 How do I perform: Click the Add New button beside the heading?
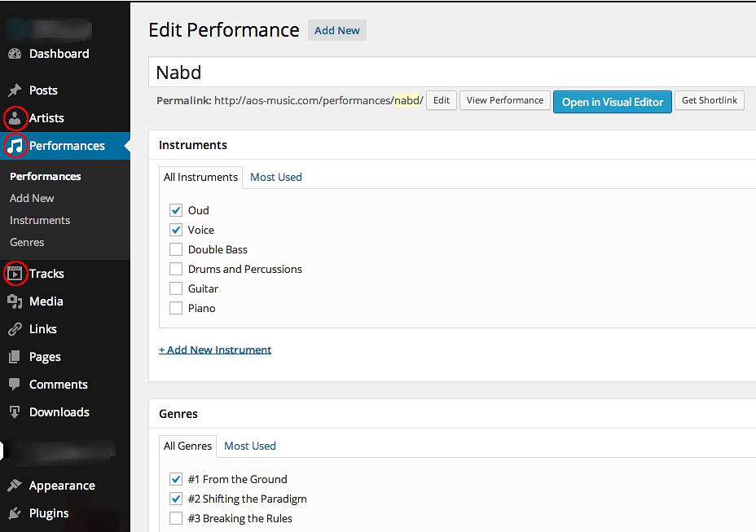pyautogui.click(x=337, y=30)
